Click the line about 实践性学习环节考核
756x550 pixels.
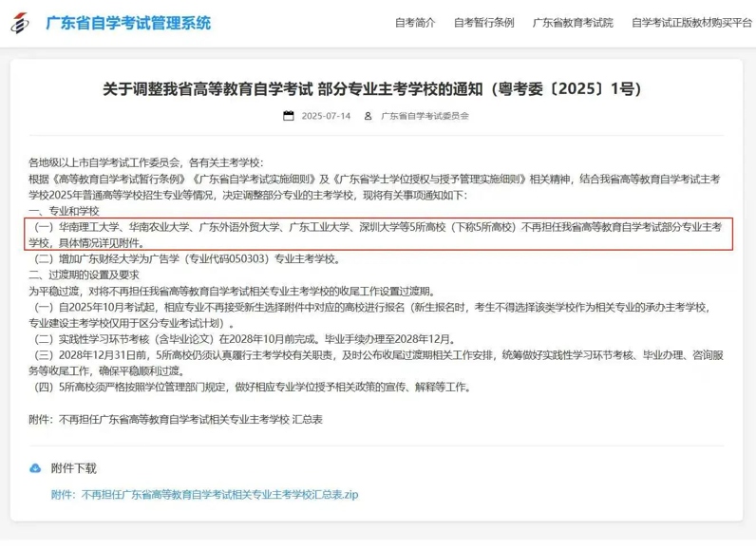(x=245, y=339)
